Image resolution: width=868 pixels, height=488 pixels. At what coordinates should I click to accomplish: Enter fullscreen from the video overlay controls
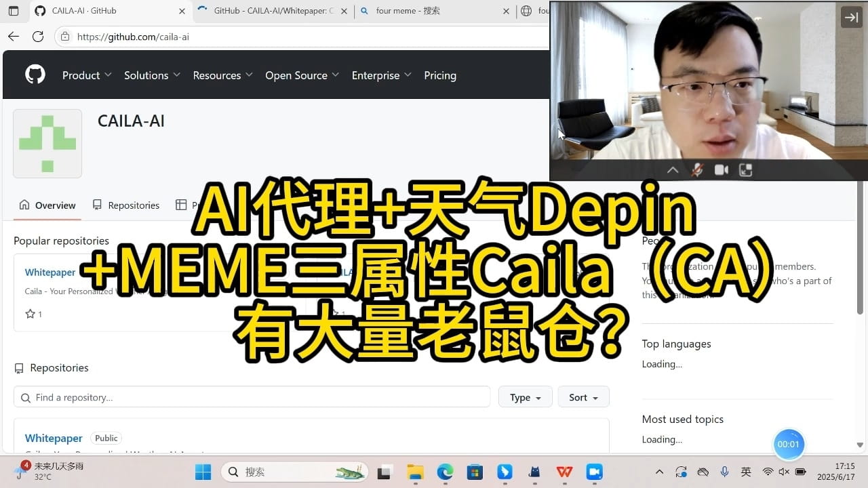pos(745,169)
